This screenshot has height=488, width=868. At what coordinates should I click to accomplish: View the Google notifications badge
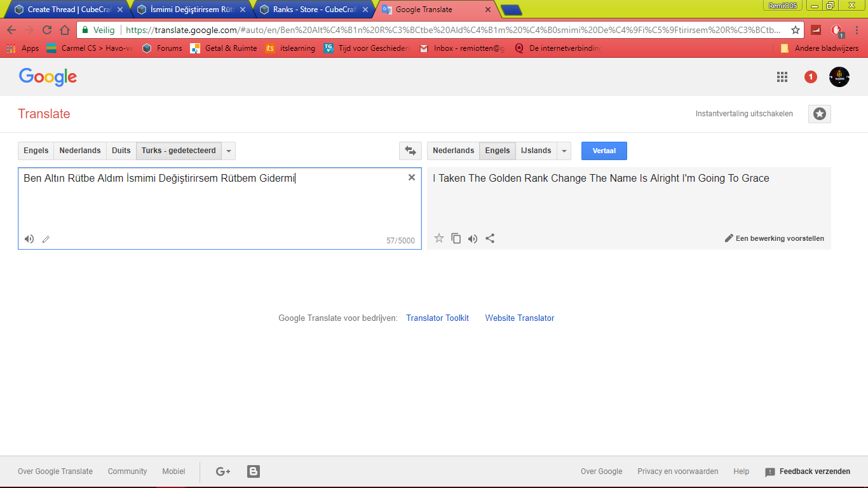click(x=810, y=77)
